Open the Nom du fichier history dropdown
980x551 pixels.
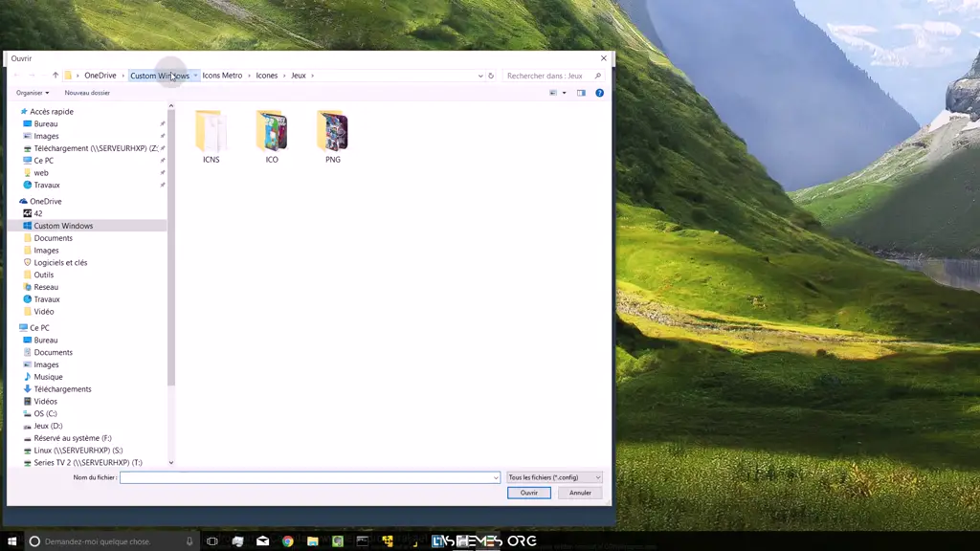pos(496,477)
